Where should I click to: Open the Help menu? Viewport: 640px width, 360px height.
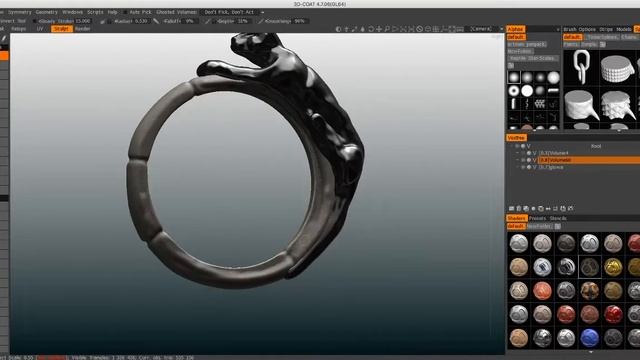coord(112,12)
